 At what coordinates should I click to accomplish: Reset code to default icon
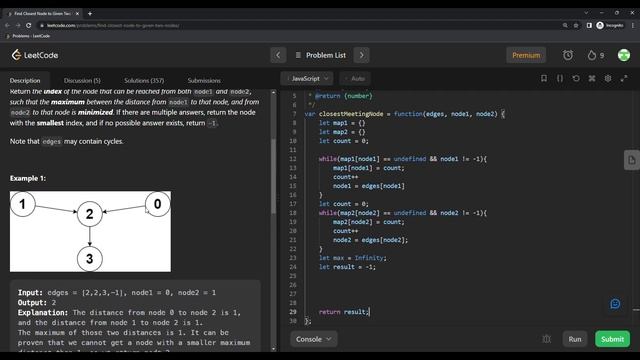[x=576, y=78]
